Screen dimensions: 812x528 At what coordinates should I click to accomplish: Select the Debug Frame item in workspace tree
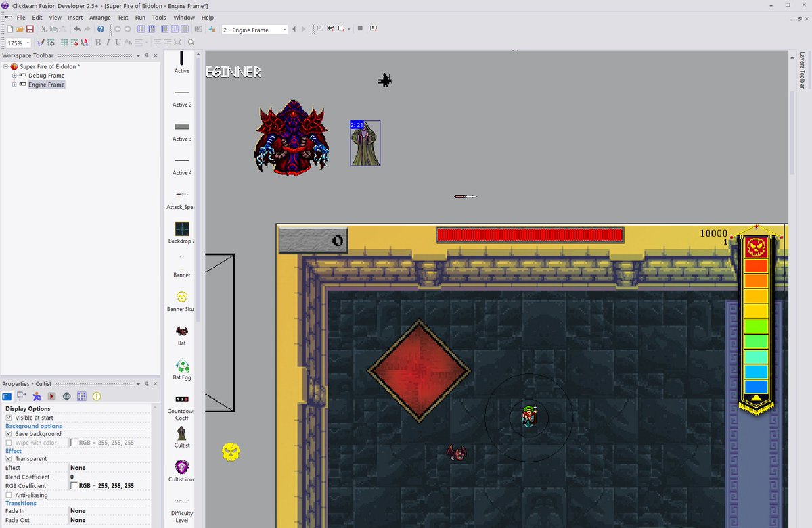(x=46, y=76)
